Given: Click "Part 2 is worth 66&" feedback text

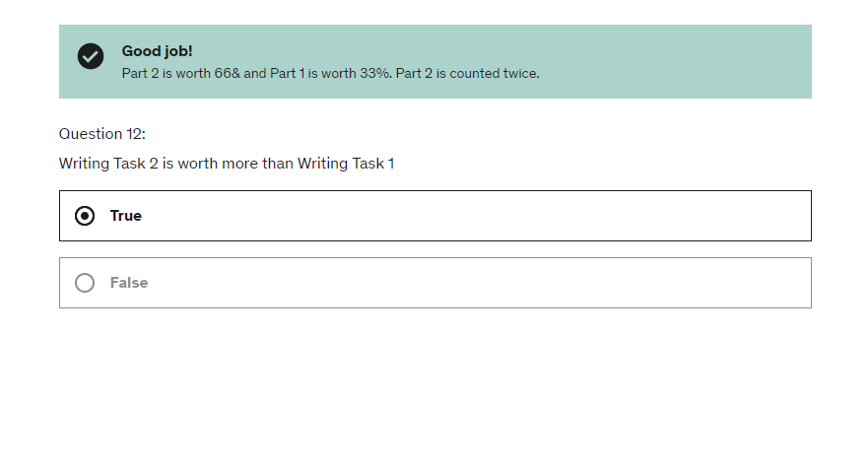Looking at the screenshot, I should [181, 73].
